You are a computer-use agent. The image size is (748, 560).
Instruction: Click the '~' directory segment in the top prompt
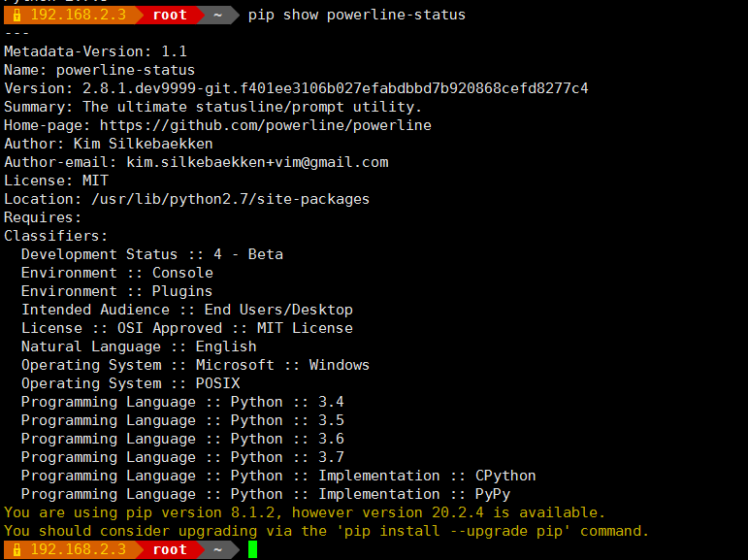217,16
